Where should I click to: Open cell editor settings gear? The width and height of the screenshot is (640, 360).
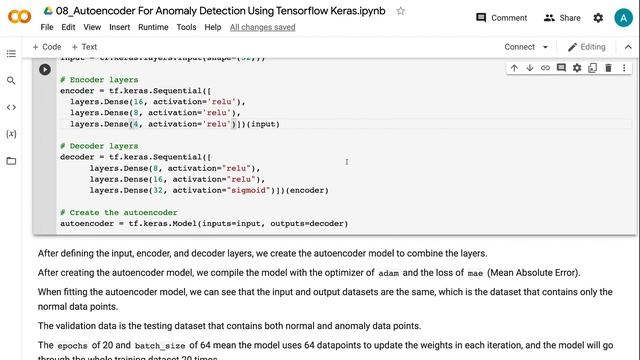pos(577,68)
